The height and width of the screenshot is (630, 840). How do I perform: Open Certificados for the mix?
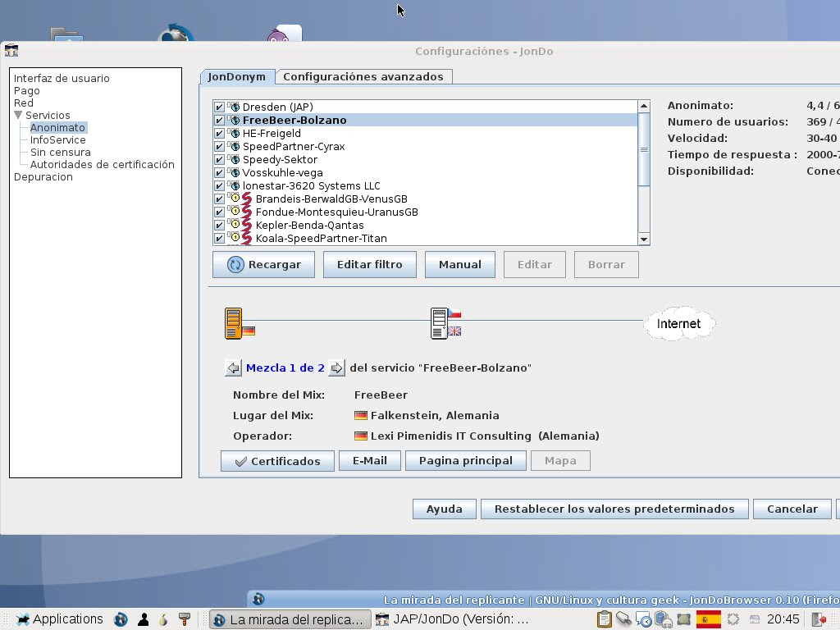pyautogui.click(x=277, y=461)
